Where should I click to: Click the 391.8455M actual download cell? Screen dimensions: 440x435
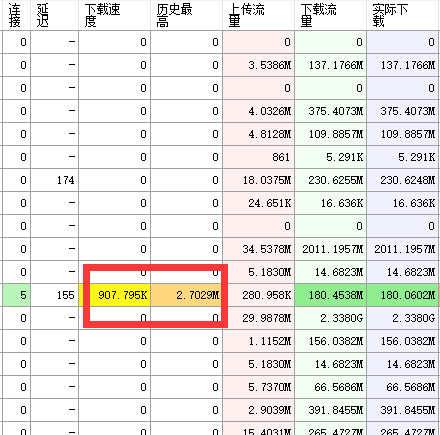tap(402, 410)
